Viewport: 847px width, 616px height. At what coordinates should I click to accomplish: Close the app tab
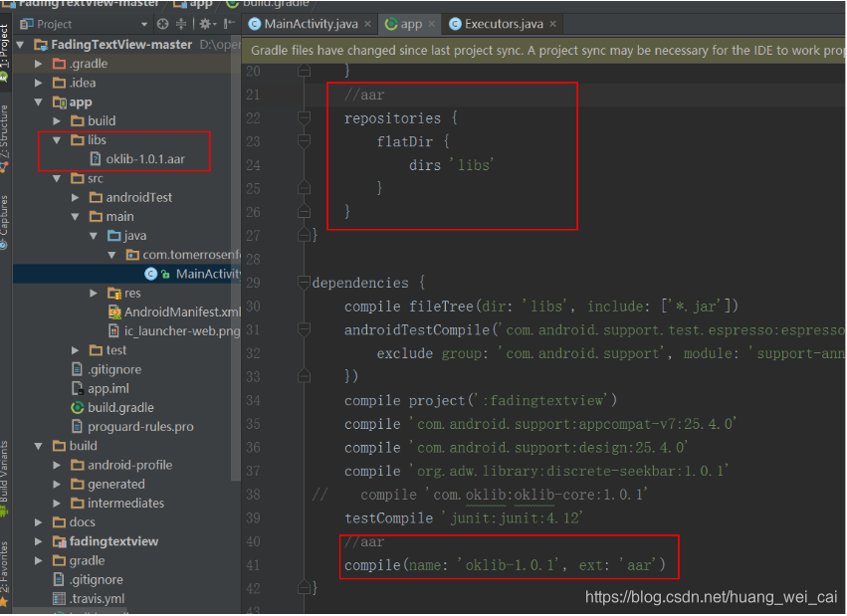[x=431, y=24]
